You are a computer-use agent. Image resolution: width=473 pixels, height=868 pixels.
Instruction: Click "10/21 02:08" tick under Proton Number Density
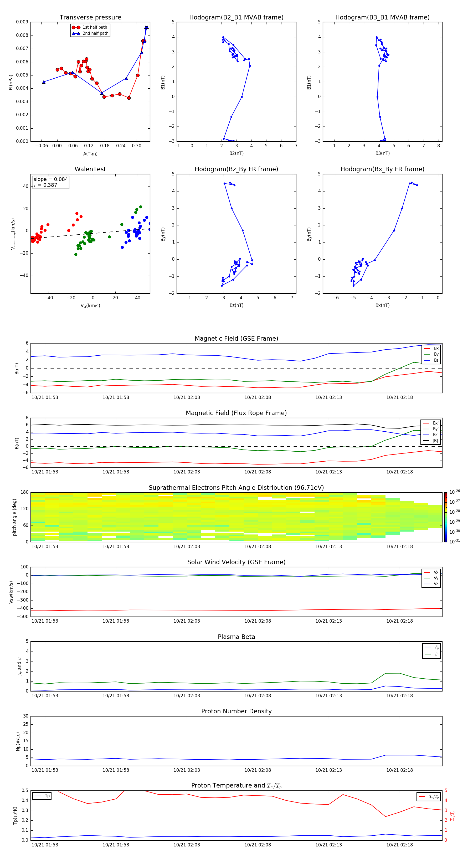258,770
